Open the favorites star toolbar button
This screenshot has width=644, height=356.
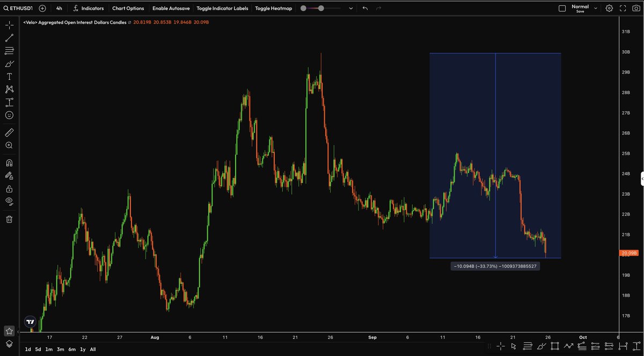9,331
